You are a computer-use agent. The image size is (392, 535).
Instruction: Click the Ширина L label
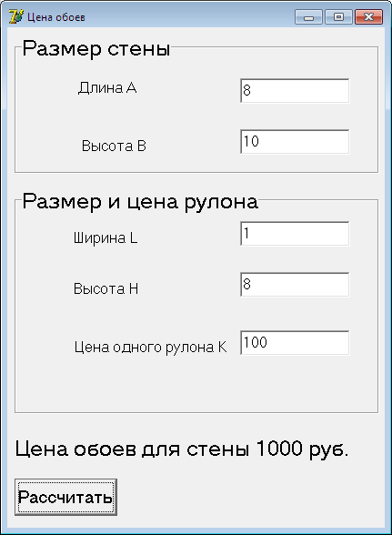click(x=106, y=237)
